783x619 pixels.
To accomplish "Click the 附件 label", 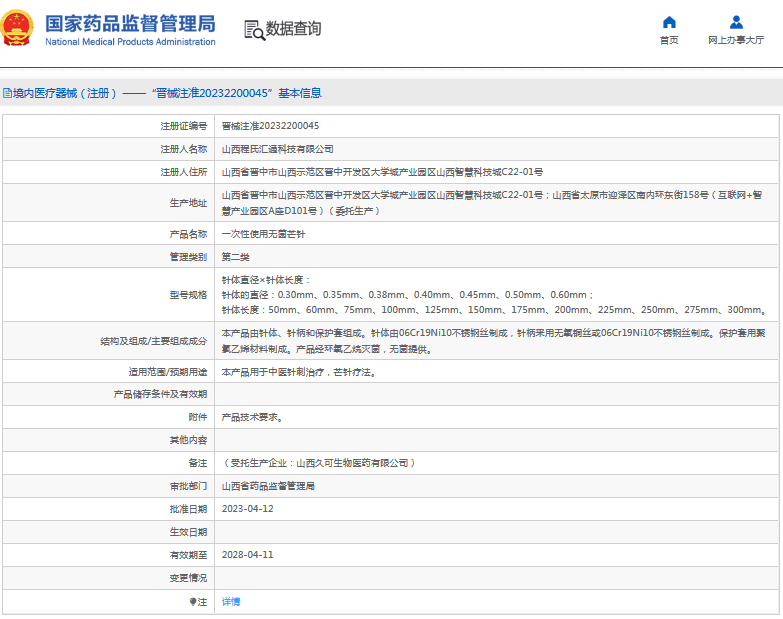I will click(198, 417).
